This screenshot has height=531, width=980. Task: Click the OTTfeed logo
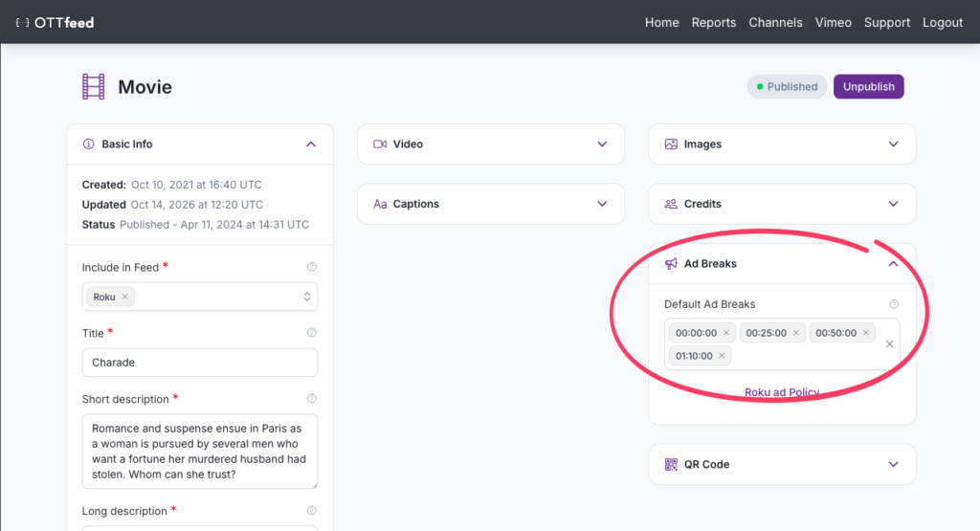(55, 23)
